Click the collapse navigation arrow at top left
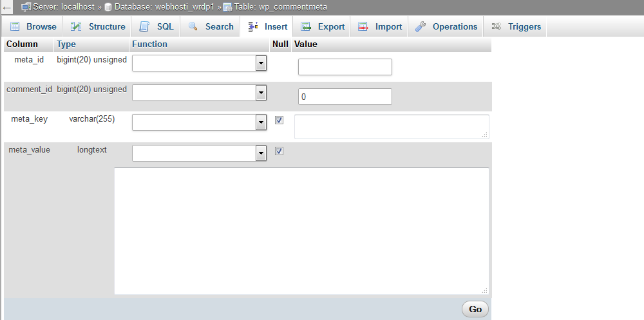644x320 pixels. click(x=6, y=7)
